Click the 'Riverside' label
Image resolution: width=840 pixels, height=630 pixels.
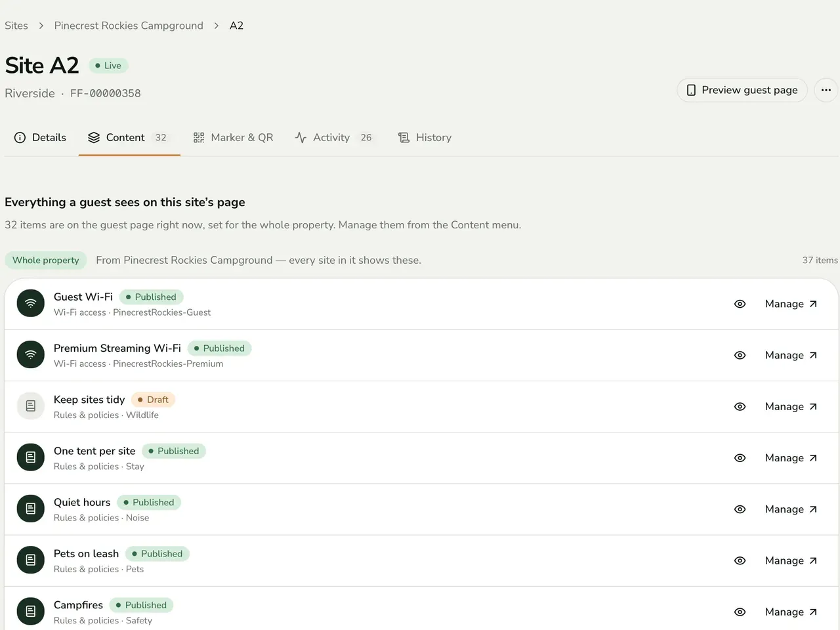(x=30, y=93)
